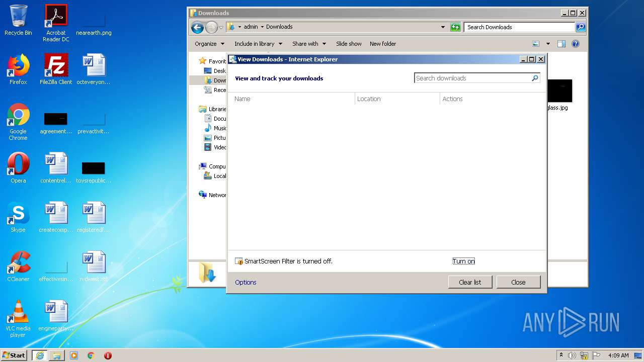Select the registeredf Word document

pos(94,217)
